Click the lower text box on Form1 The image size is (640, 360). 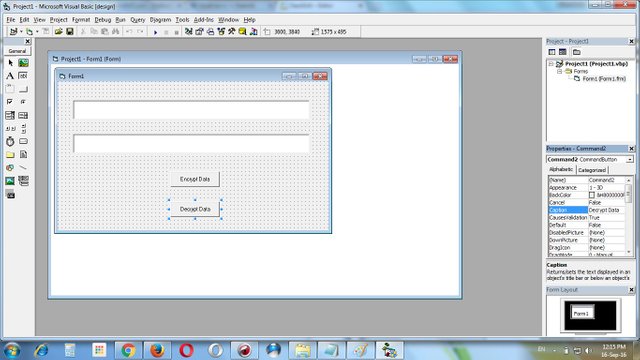click(x=191, y=143)
